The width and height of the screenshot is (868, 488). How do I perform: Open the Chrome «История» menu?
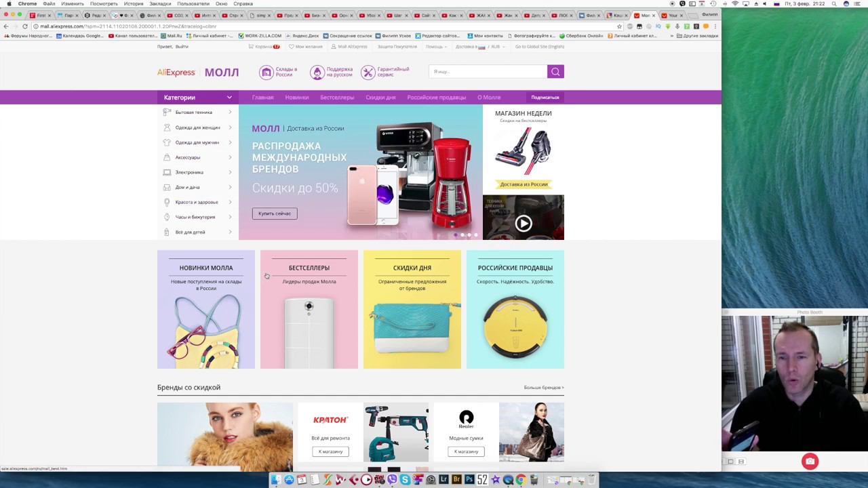point(134,4)
